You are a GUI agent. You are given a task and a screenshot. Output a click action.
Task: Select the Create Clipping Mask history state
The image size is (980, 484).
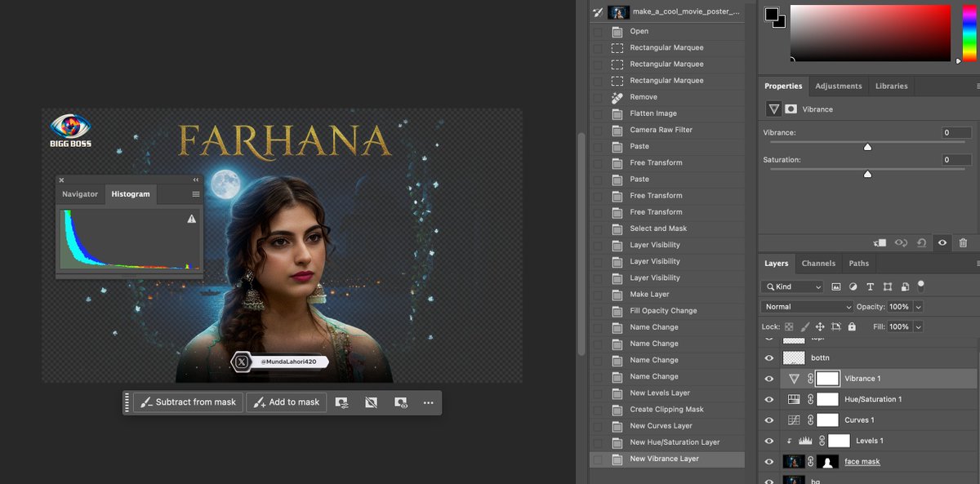(x=666, y=410)
